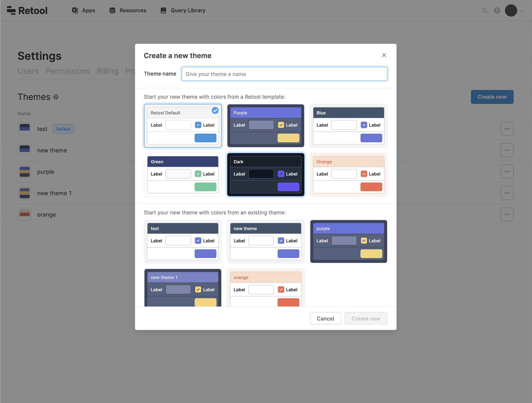Toggle the checkbox in the Orange template card
Screen dimensions: 532x403
click(x=364, y=174)
